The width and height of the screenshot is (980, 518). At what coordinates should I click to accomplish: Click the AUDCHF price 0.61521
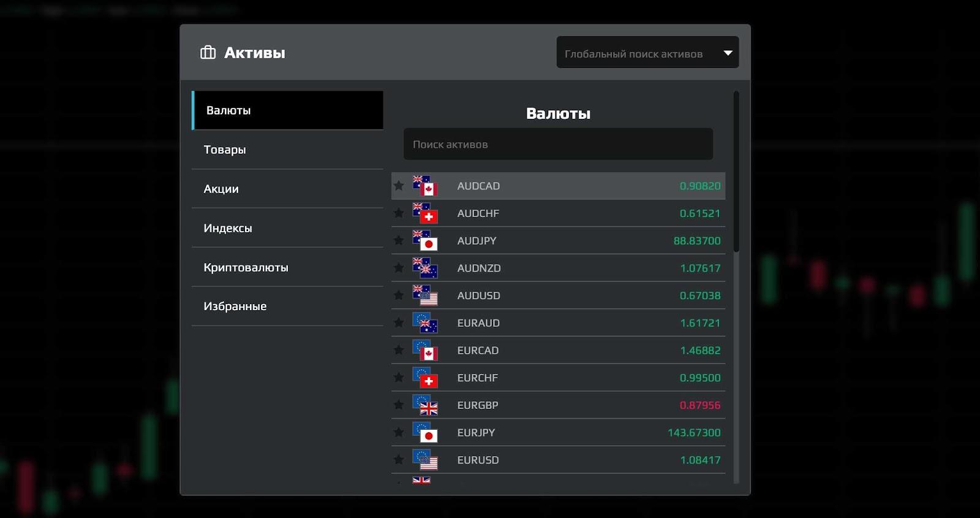700,213
